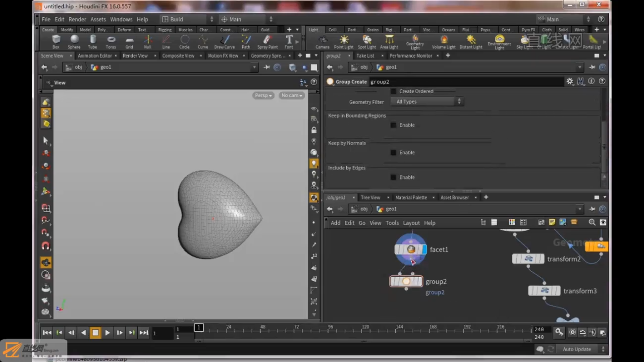Select the Torus shelf tool
Screen dimensions: 644x362
pyautogui.click(x=111, y=42)
